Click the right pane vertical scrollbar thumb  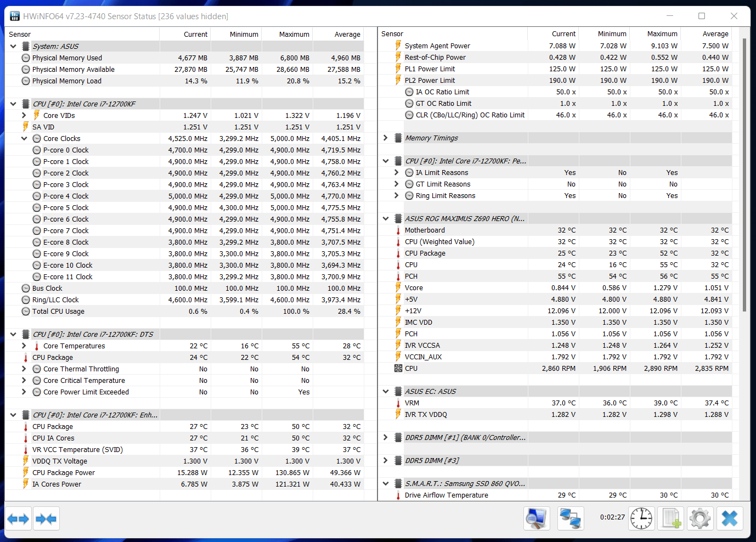[x=744, y=176]
